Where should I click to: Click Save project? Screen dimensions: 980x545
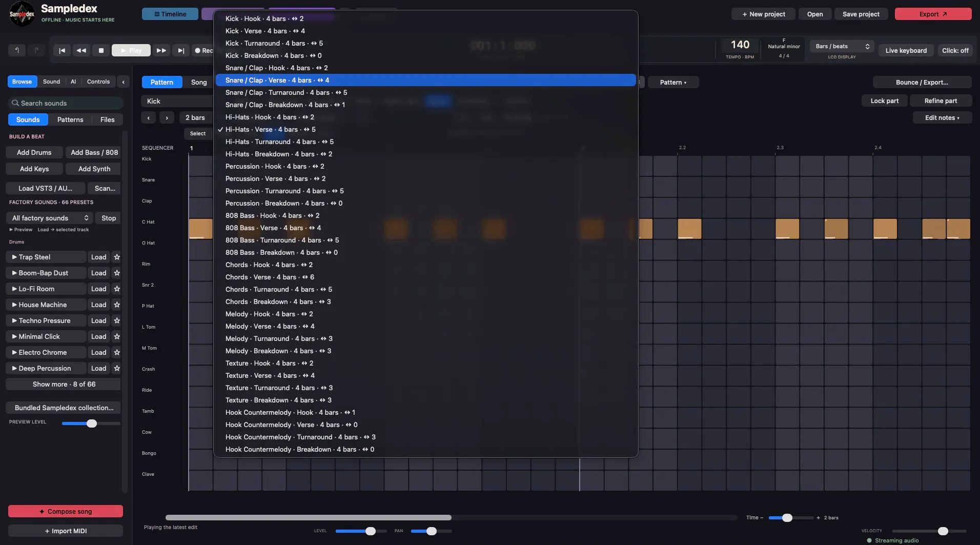click(x=861, y=14)
